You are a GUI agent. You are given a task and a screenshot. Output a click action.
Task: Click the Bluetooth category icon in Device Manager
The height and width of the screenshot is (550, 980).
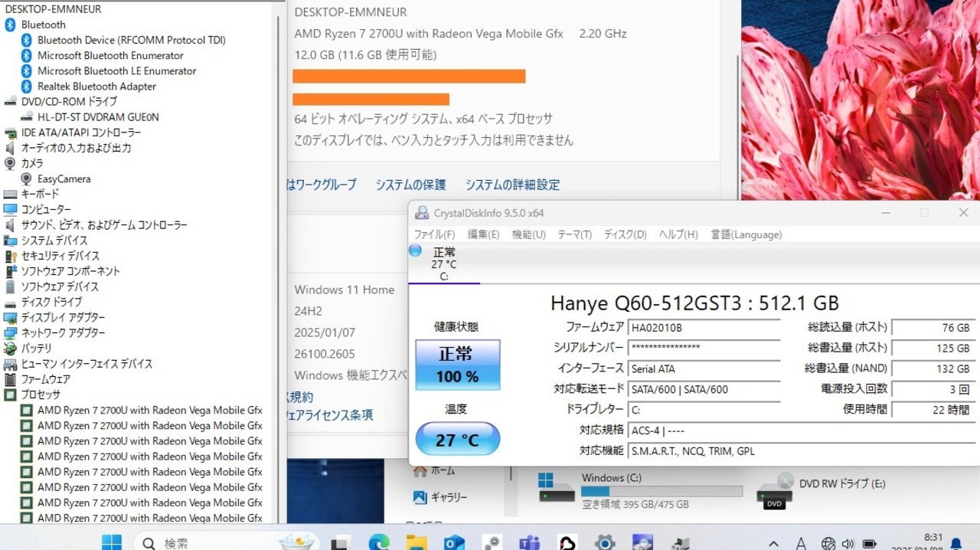click(x=10, y=25)
